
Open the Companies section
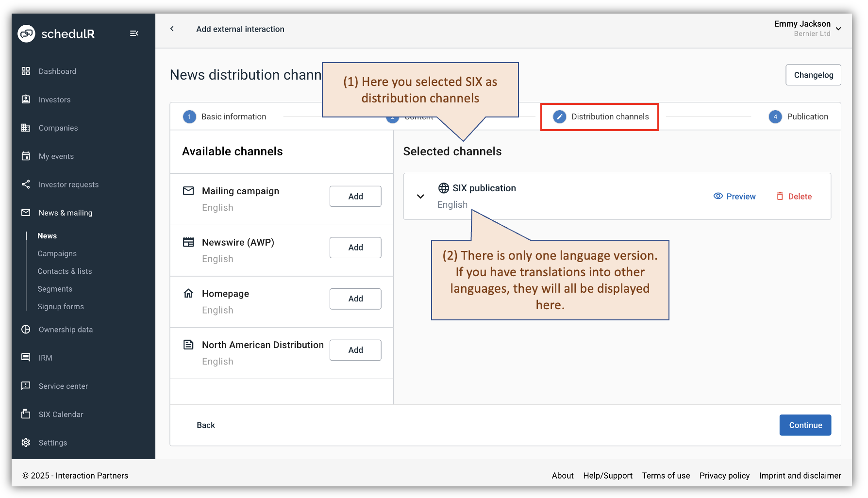point(58,128)
